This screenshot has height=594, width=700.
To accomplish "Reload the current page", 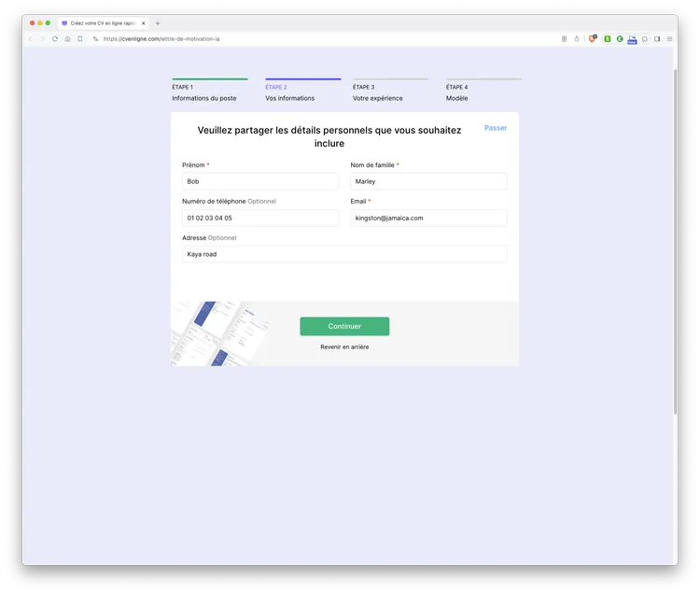I will 55,39.
